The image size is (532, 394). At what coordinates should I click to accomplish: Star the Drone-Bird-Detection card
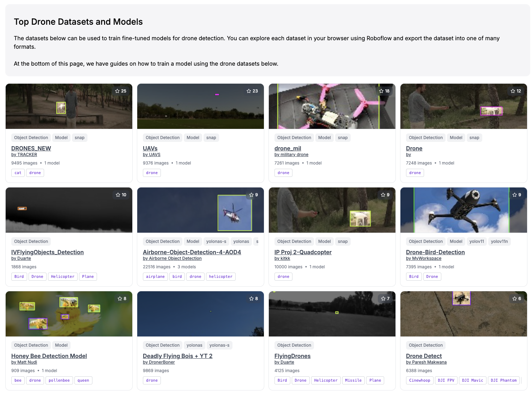tap(514, 195)
